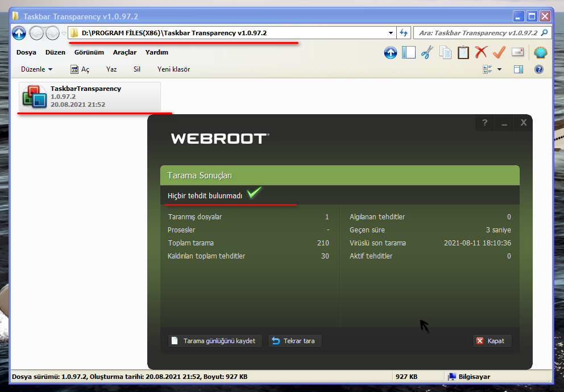Click the scissors Cut icon

pyautogui.click(x=427, y=52)
